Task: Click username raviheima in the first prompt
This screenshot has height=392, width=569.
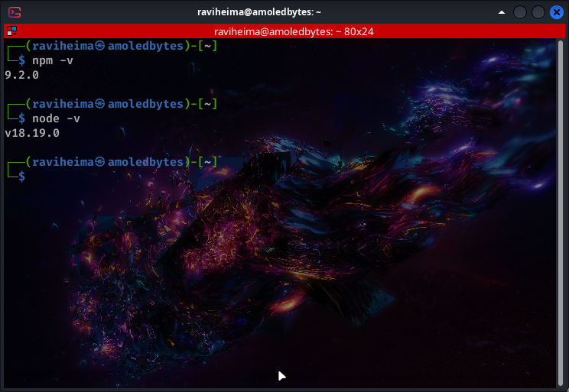Action: [62, 46]
